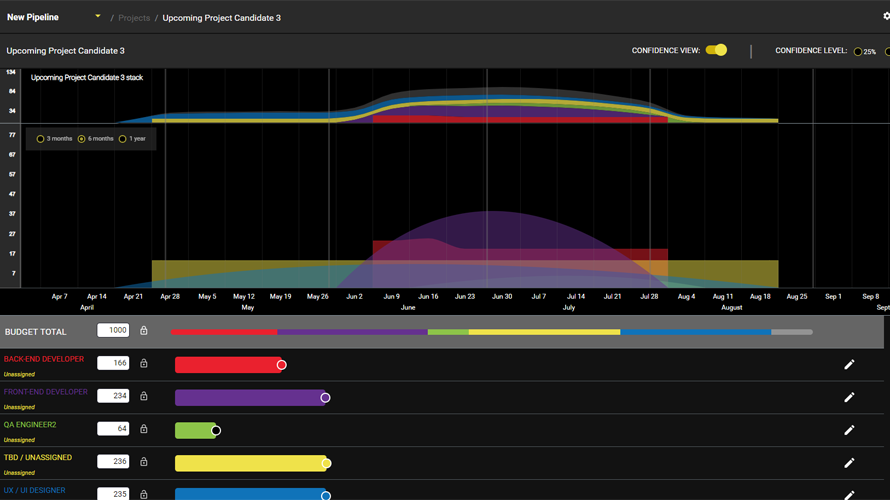Click Unassigned under QA Engineer2
The width and height of the screenshot is (890, 500).
coord(19,440)
